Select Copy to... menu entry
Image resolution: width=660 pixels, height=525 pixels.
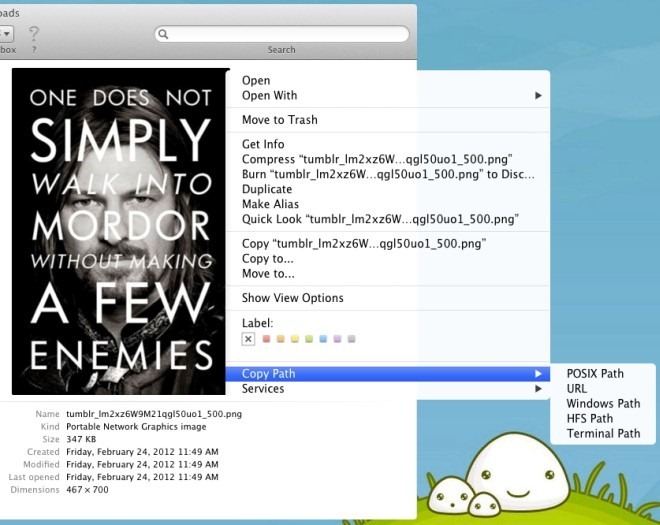[x=388, y=259]
